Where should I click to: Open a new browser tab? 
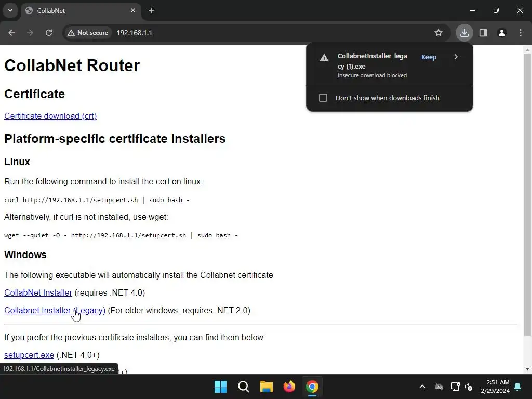(152, 10)
